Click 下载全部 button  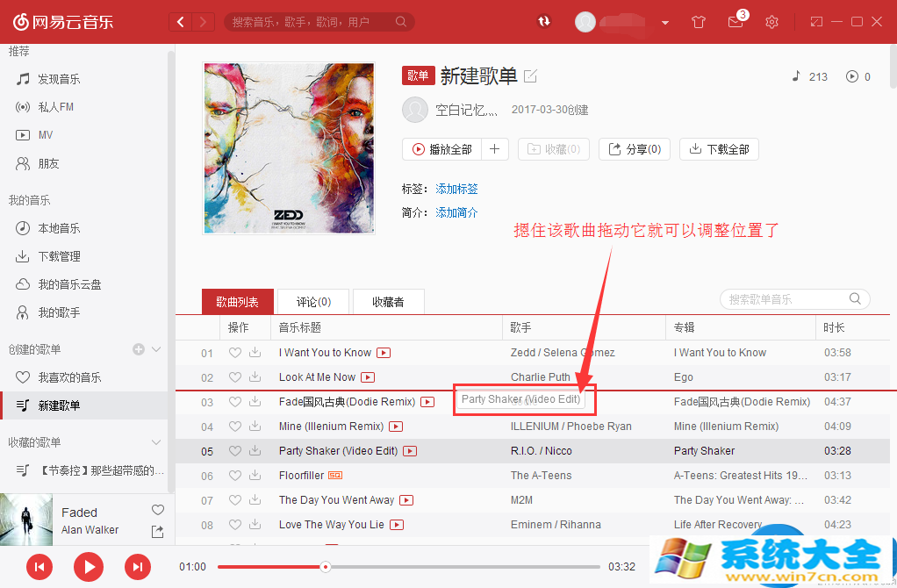click(x=719, y=149)
